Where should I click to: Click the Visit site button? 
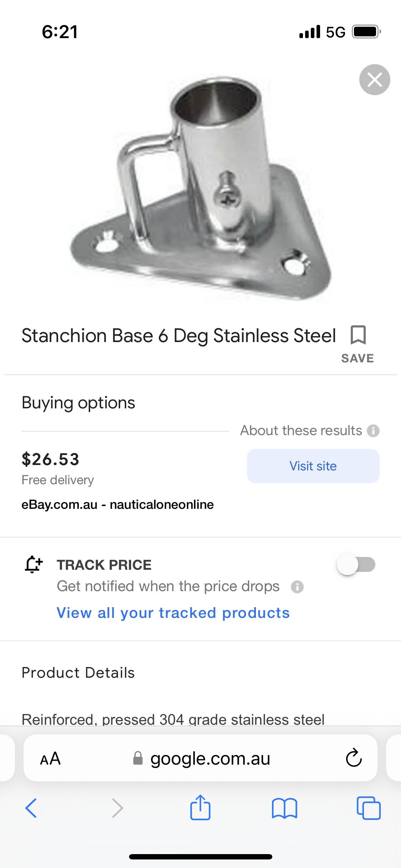(313, 466)
